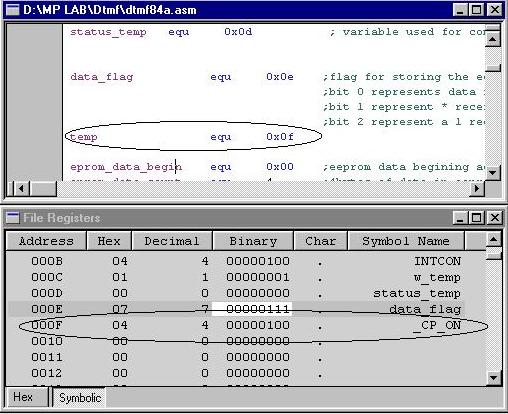Click the _CP_ON symbol name
The image size is (508, 414).
pyautogui.click(x=437, y=325)
